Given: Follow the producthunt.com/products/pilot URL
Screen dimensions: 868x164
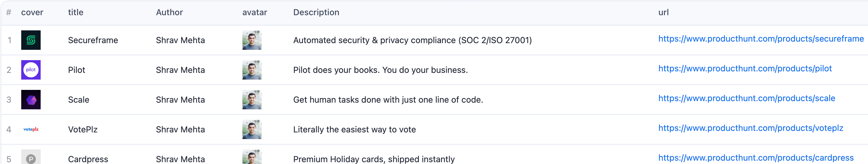Looking at the screenshot, I should point(745,69).
